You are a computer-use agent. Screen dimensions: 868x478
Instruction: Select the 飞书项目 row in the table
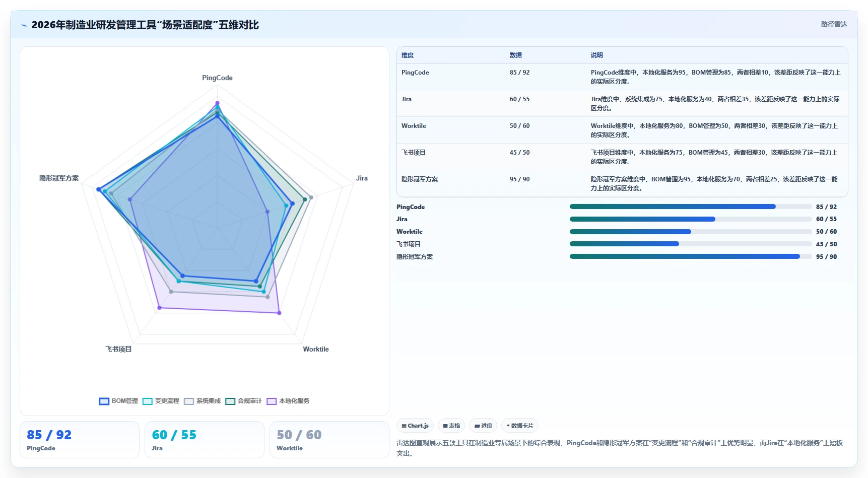point(622,157)
